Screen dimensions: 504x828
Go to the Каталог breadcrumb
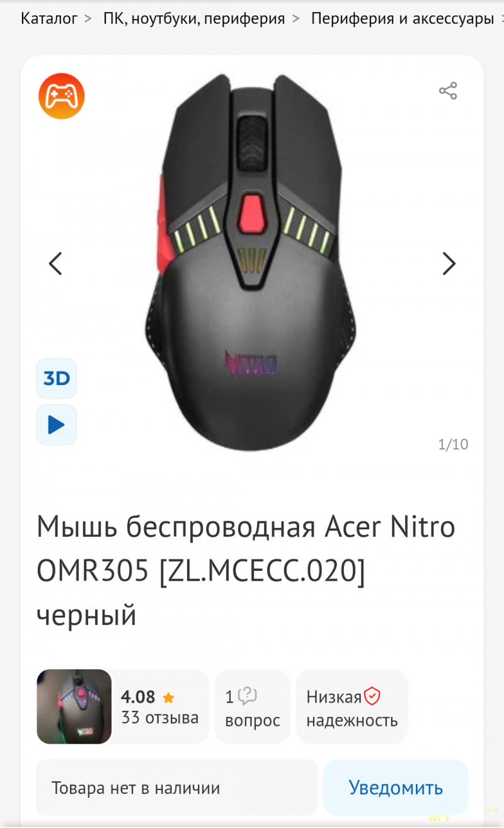[49, 18]
